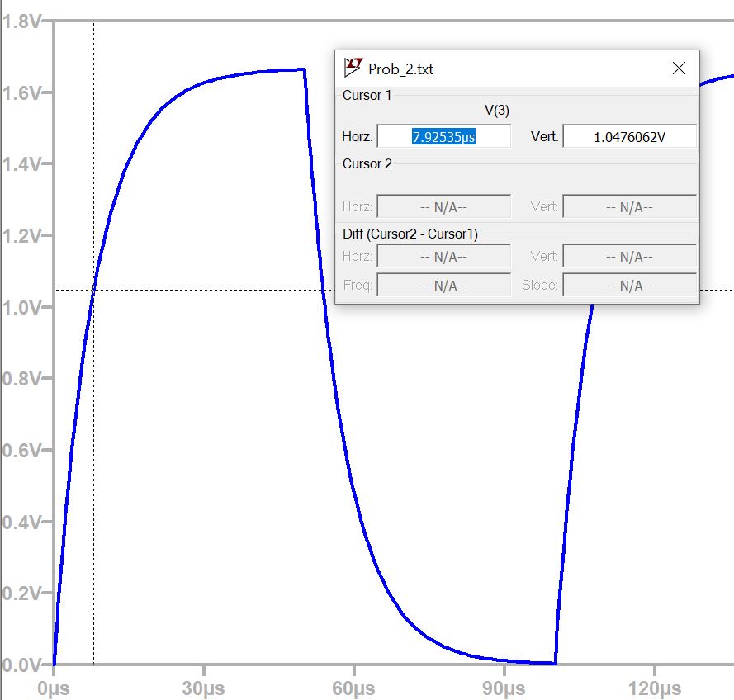
Task: Click the 1.0V label on the vertical axis
Action: [x=22, y=307]
